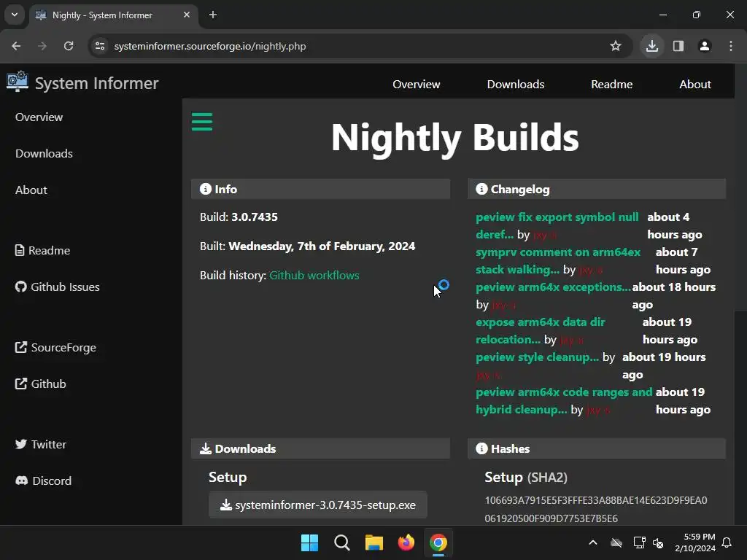This screenshot has width=747, height=560.
Task: Click the Changelog section header
Action: [x=597, y=189]
